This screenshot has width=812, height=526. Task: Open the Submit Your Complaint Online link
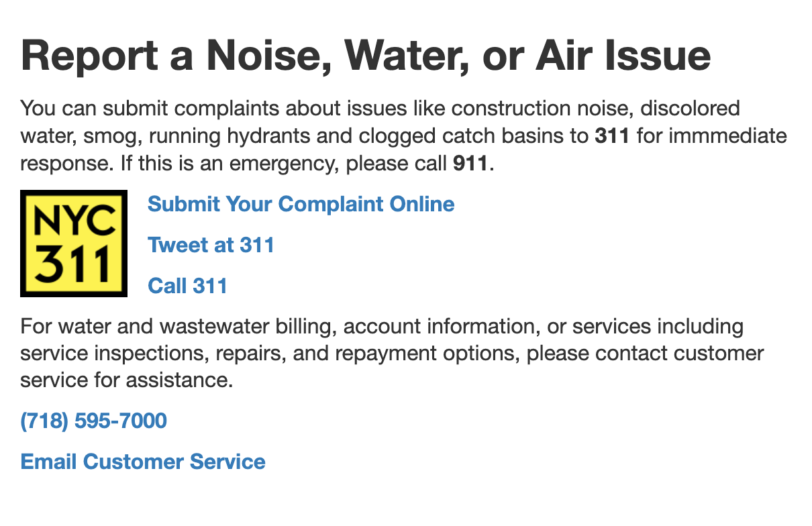click(x=301, y=204)
